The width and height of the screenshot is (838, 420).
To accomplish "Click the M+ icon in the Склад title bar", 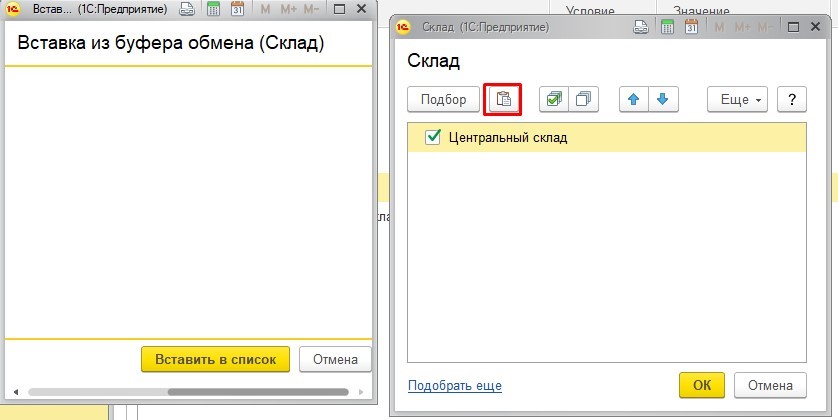I will coord(742,27).
